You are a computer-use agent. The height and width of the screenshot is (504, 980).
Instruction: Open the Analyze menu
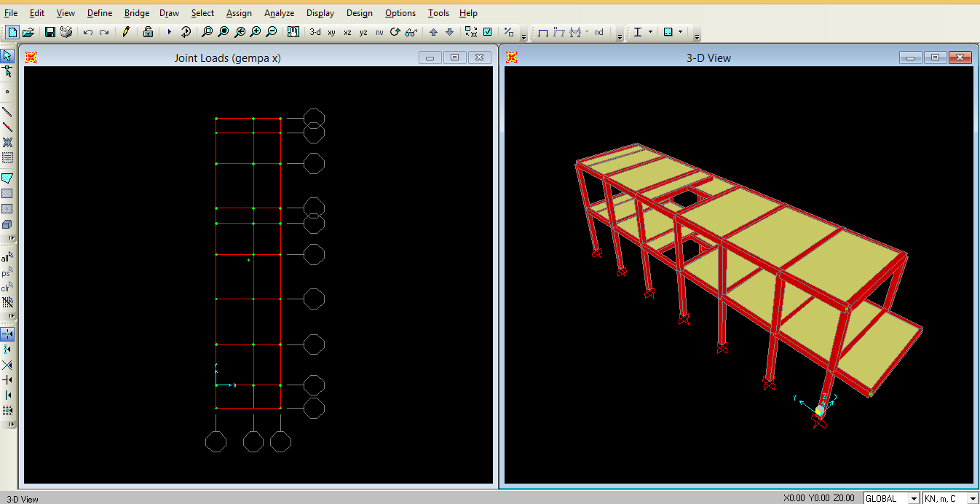point(280,13)
